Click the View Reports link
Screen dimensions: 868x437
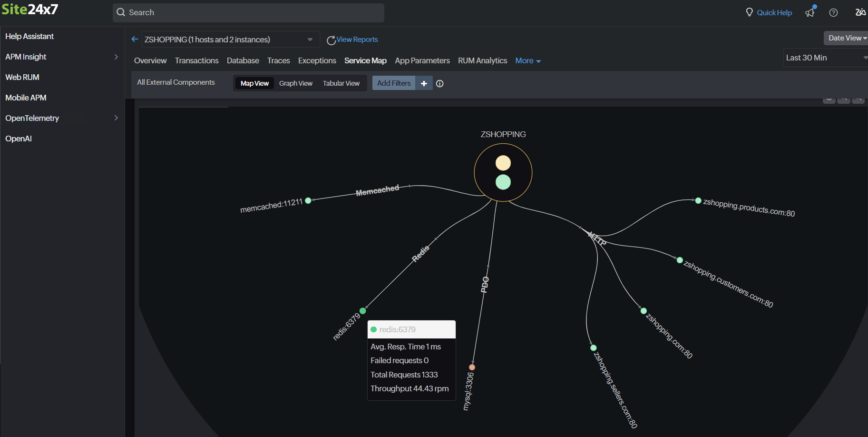357,40
